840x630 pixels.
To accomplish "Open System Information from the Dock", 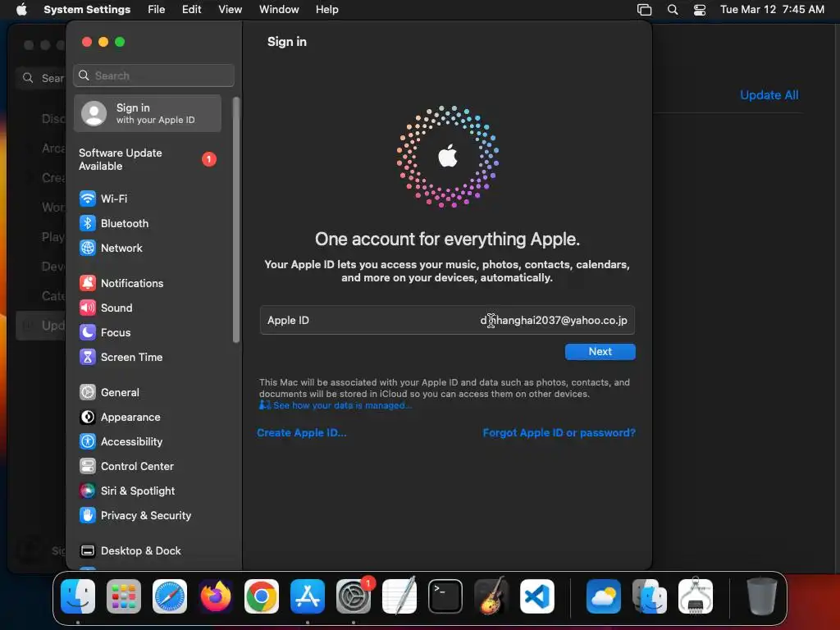I will click(x=696, y=596).
